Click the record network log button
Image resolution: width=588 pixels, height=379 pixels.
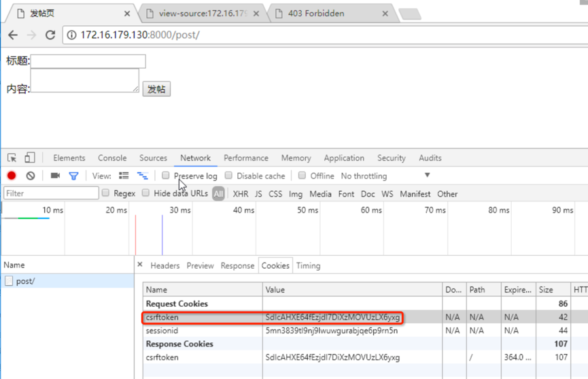point(12,176)
